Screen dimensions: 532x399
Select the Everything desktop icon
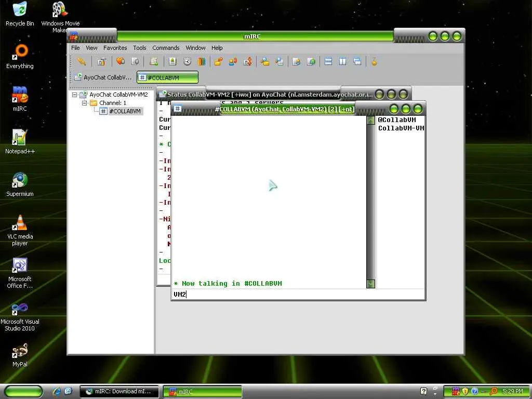[20, 56]
